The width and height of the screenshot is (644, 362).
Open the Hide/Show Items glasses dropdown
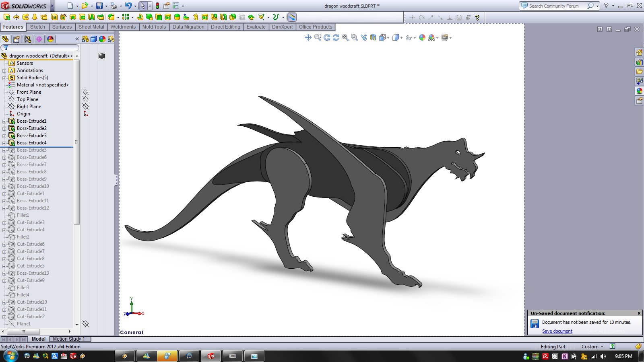pyautogui.click(x=410, y=37)
